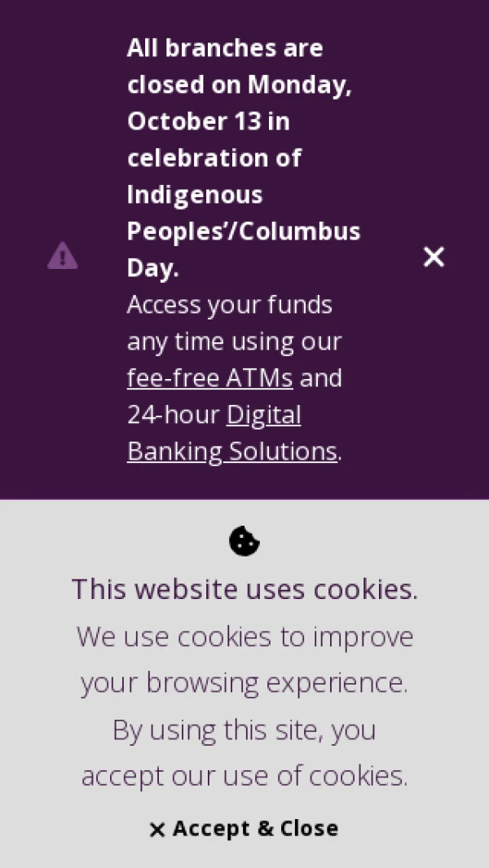The width and height of the screenshot is (489, 868).
Task: Click the "This website uses cookies." heading
Action: click(x=244, y=588)
